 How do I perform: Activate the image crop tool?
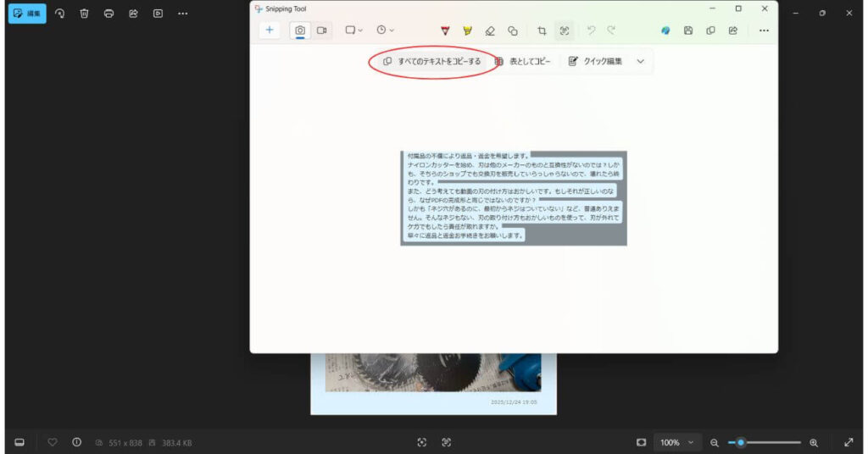pos(542,31)
